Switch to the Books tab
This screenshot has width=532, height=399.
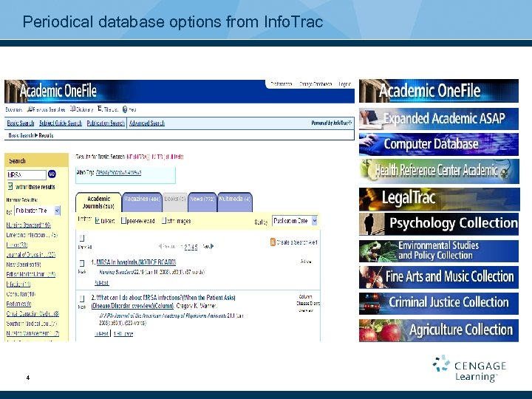175,202
